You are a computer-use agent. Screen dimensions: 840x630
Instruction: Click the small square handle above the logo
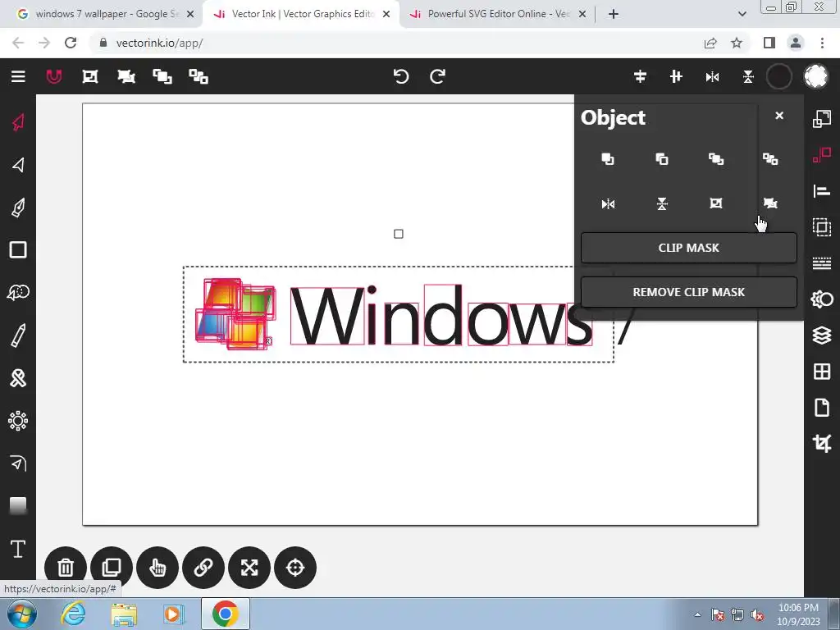coord(399,234)
